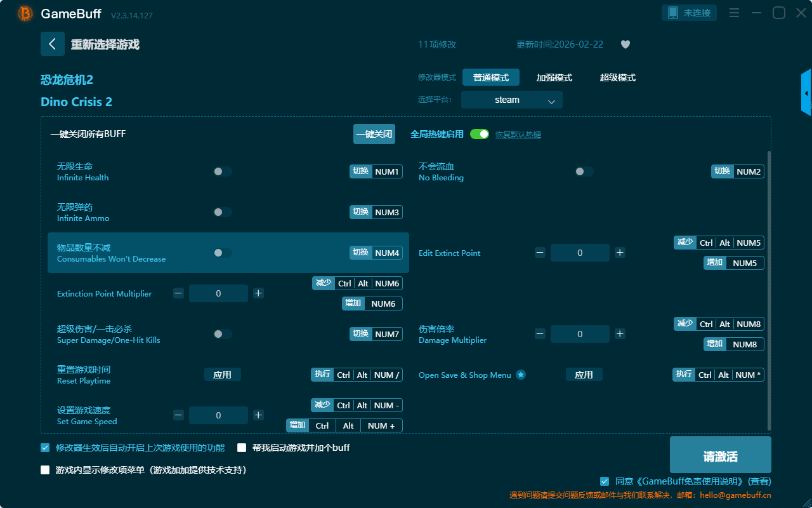Click the heart favorite icon

[x=625, y=44]
